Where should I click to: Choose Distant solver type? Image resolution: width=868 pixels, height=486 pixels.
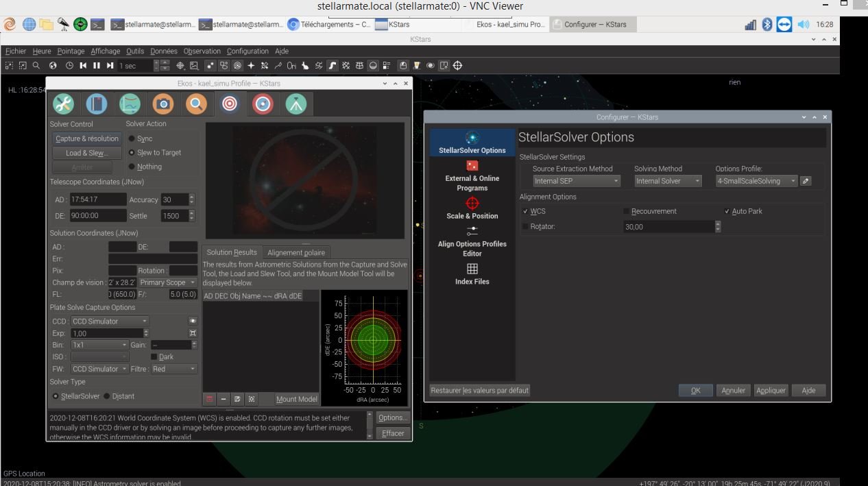pyautogui.click(x=119, y=396)
